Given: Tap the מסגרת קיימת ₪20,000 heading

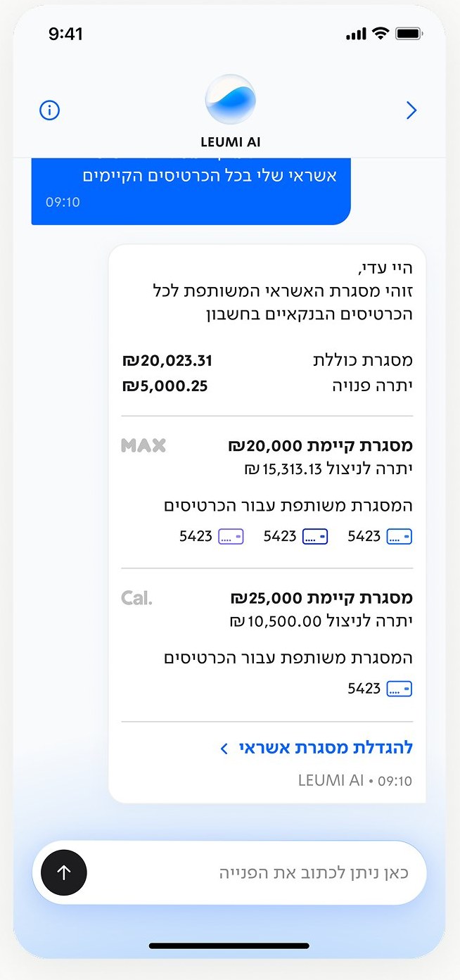Looking at the screenshot, I should click(x=320, y=445).
